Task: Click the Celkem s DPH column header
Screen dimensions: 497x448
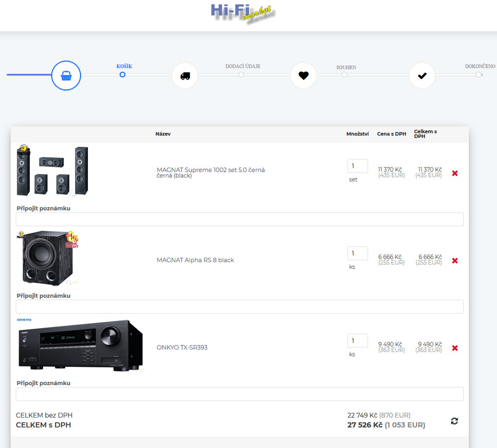Action: [425, 134]
